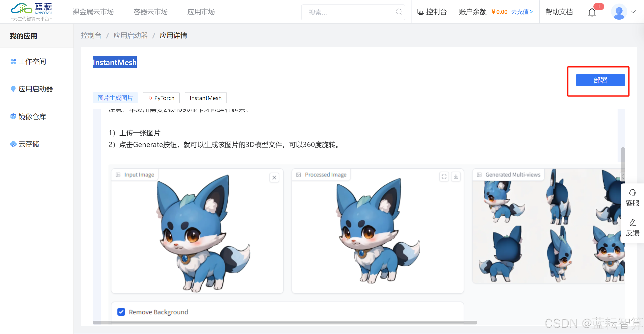The image size is (644, 334).
Task: Go to 云存储 sidebar item
Action: point(29,144)
